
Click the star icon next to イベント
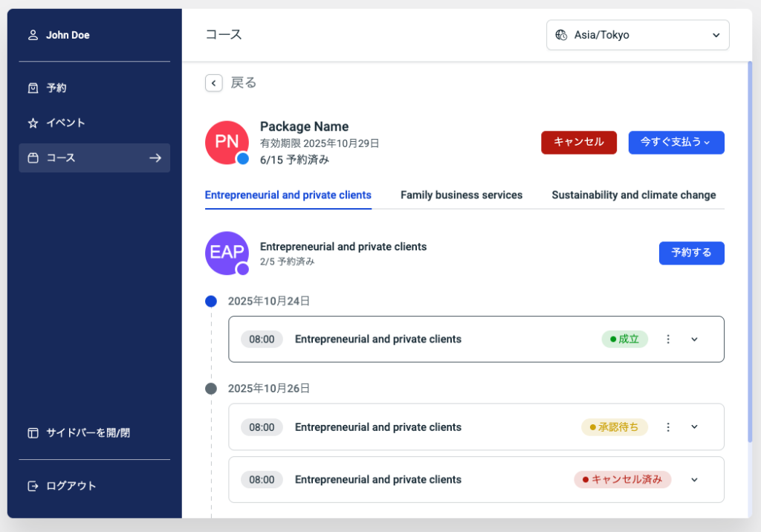(x=33, y=123)
